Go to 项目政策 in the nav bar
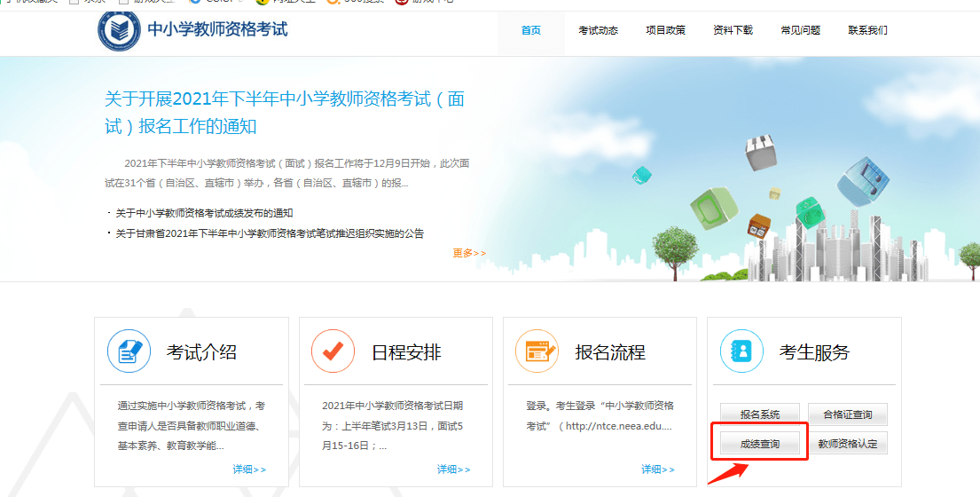The image size is (980, 497). tap(666, 30)
